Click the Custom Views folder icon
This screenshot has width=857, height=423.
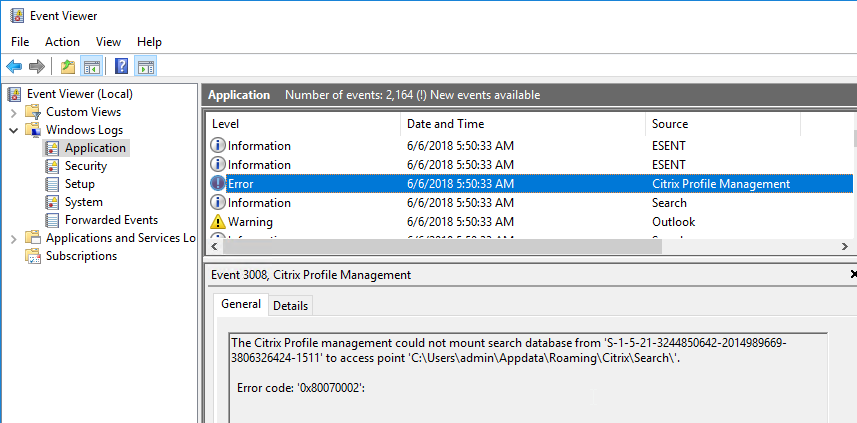click(x=34, y=112)
